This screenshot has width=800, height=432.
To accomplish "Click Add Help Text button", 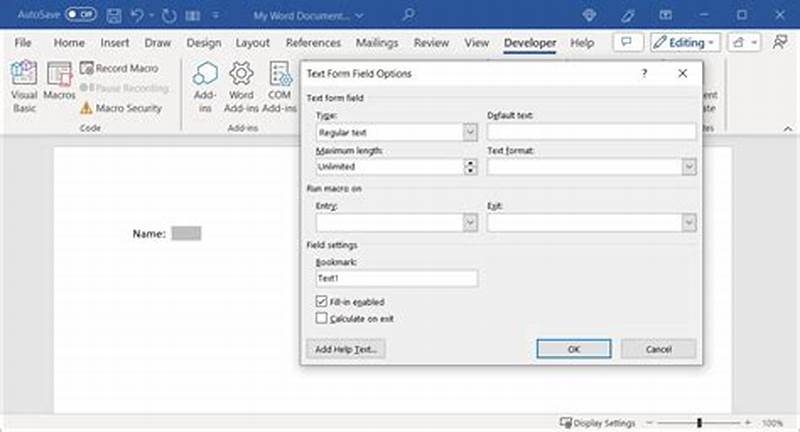I will point(345,349).
